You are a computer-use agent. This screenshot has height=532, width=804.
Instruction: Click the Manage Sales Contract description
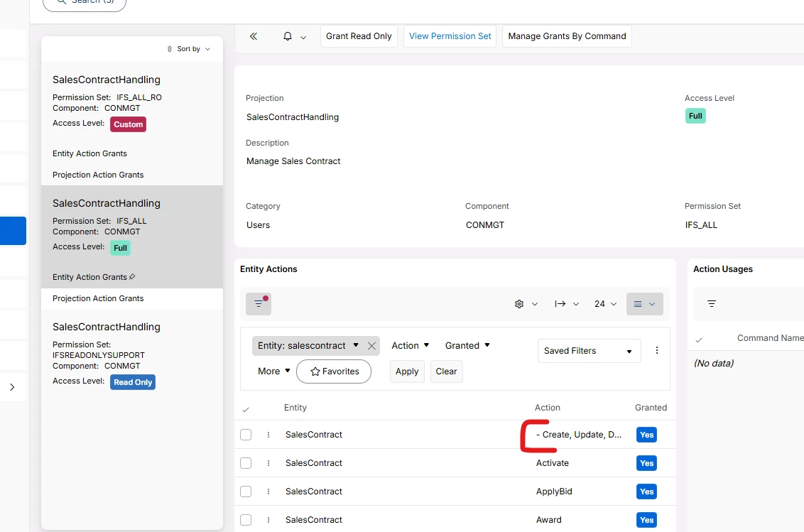[293, 161]
